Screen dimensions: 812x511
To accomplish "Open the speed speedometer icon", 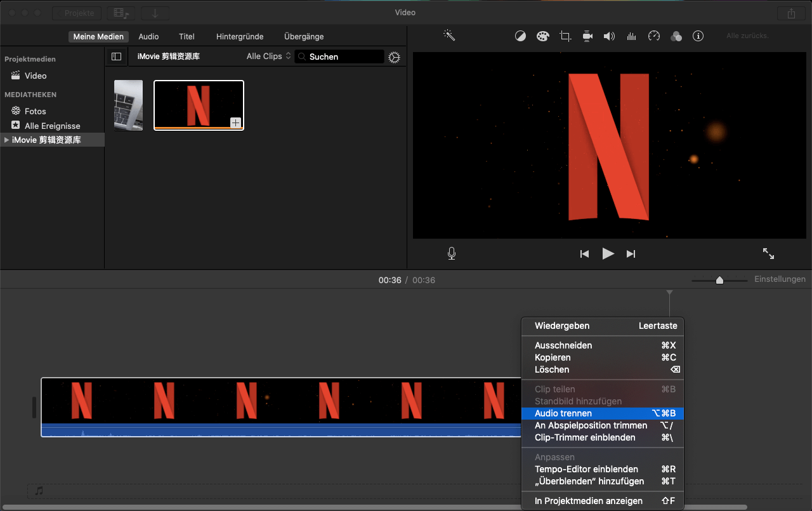I will point(654,36).
